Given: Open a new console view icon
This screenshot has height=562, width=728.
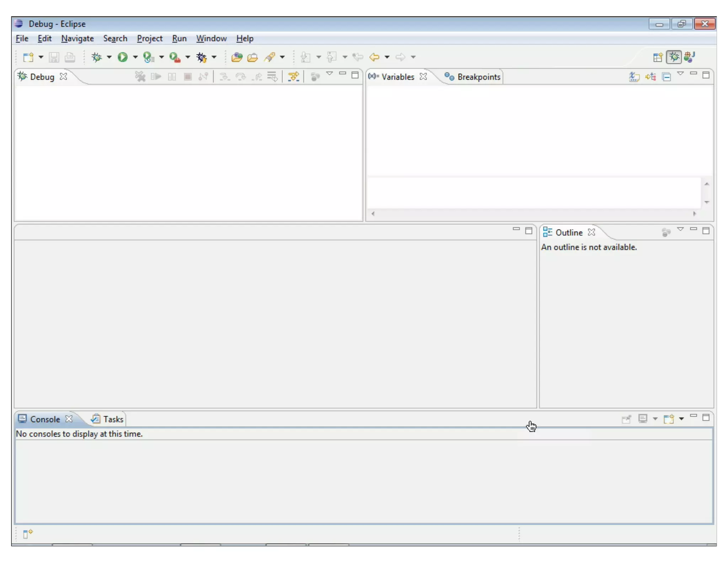Looking at the screenshot, I should [x=669, y=419].
